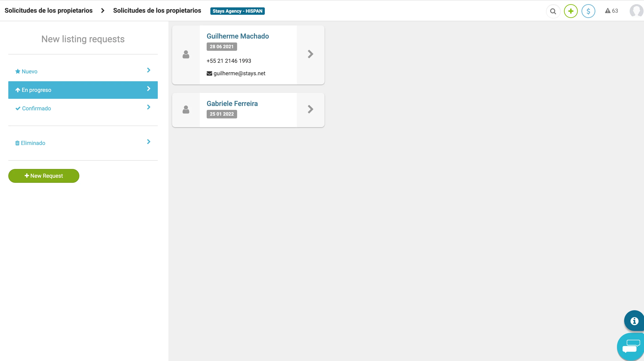Select the En progreso filter

coord(83,90)
